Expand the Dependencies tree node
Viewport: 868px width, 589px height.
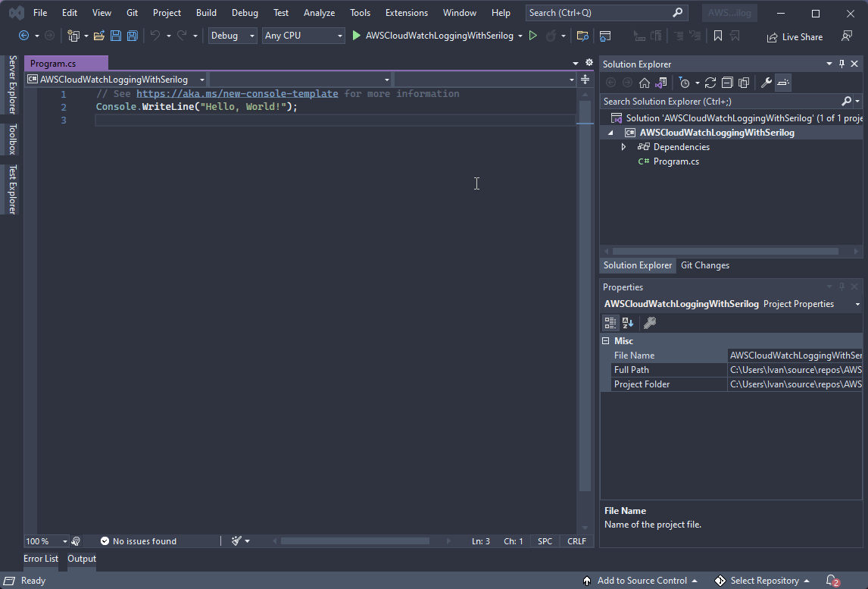coord(623,147)
